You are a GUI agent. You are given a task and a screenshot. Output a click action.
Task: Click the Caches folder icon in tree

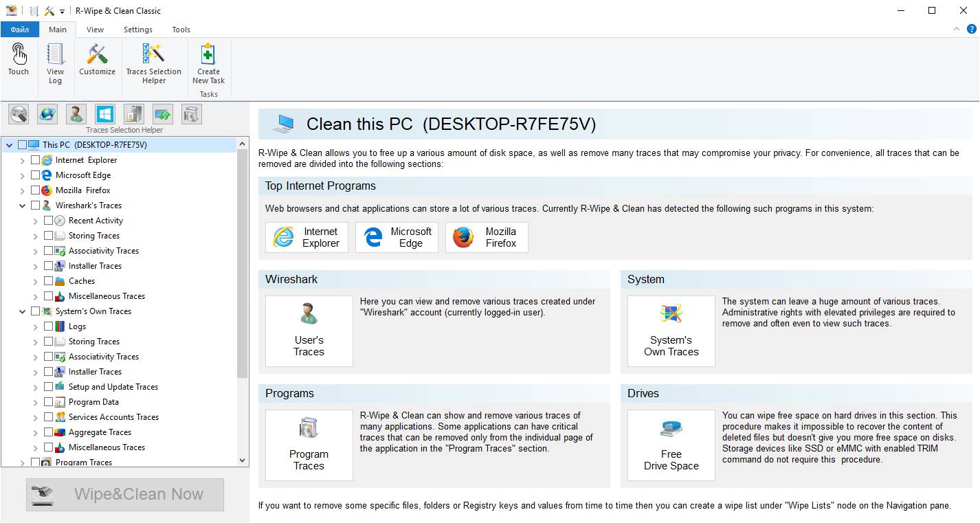click(x=60, y=281)
